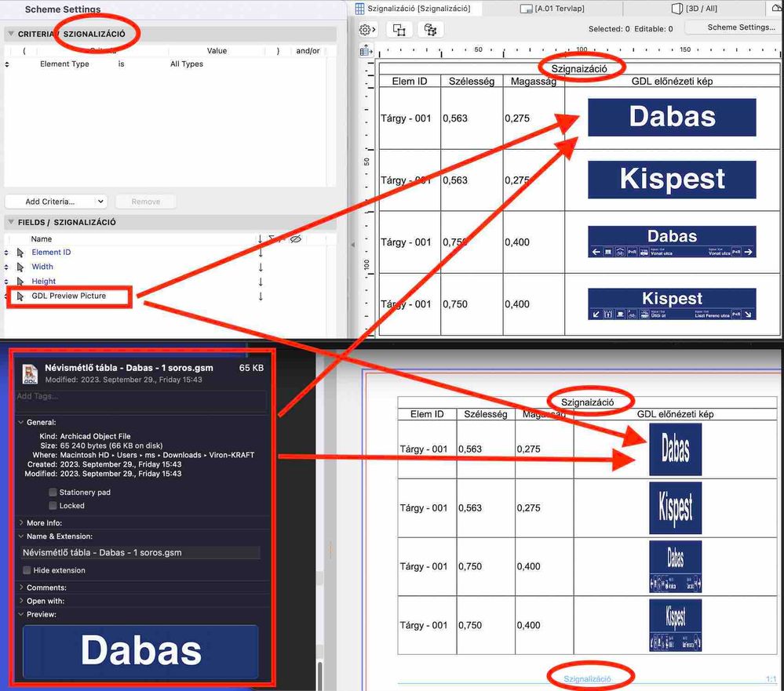Toggle the Locked checkbox
The image size is (784, 691).
53,506
